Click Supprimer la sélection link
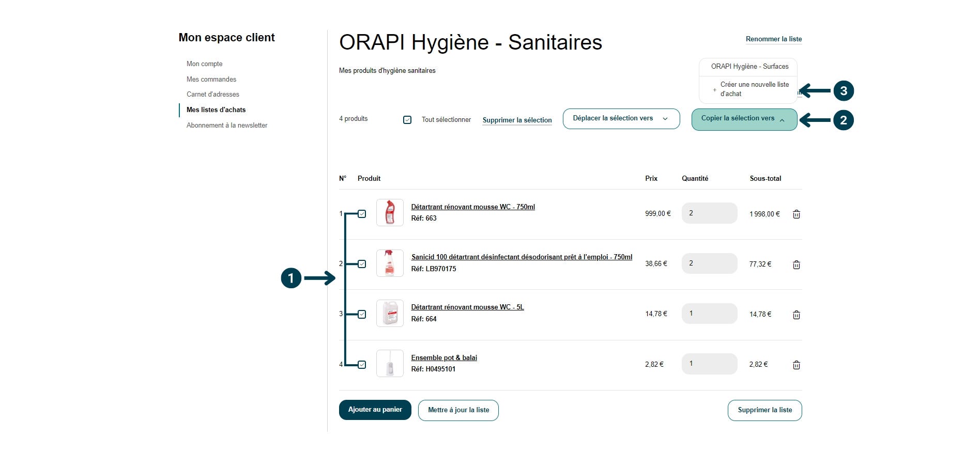Image resolution: width=980 pixels, height=452 pixels. (517, 120)
